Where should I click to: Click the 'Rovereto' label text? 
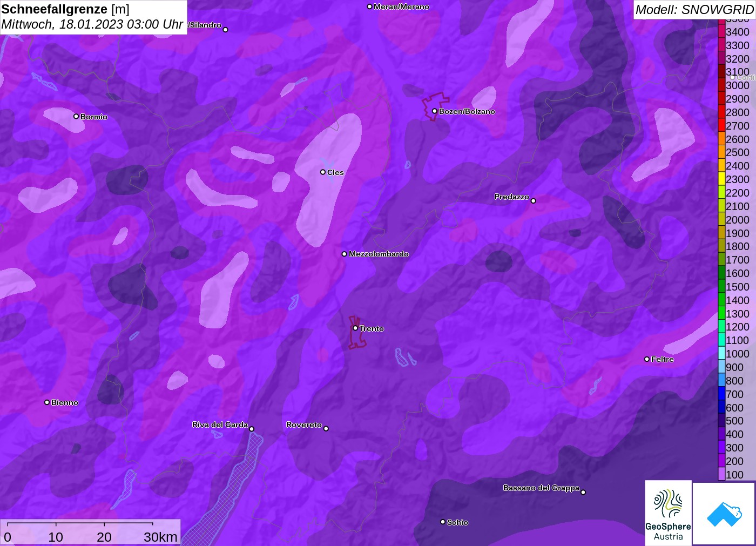(x=304, y=424)
